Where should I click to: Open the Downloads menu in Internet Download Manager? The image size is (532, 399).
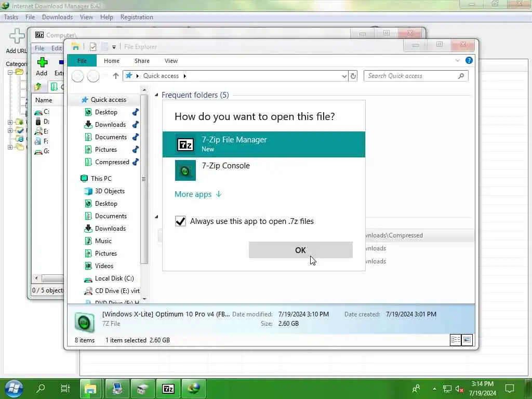coord(57,17)
